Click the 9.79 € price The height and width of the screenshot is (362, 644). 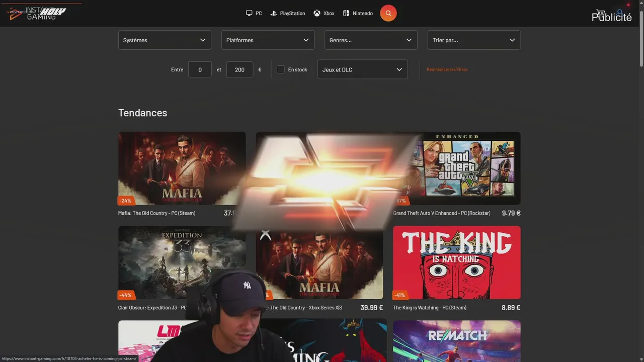coord(511,213)
